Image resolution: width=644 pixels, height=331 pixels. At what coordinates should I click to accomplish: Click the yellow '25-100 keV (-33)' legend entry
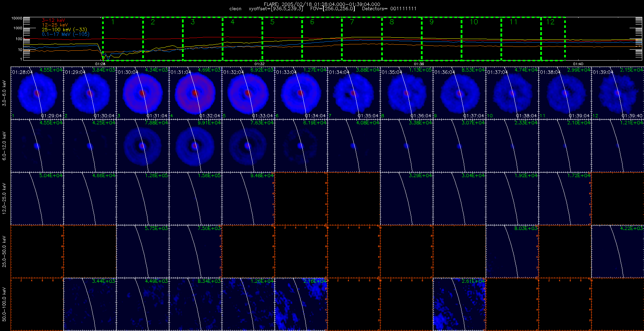[64, 30]
